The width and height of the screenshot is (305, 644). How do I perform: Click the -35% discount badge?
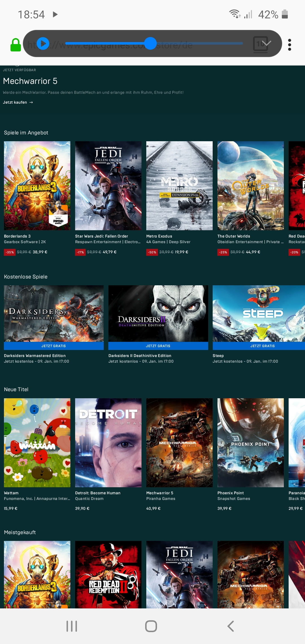[x=10, y=252]
